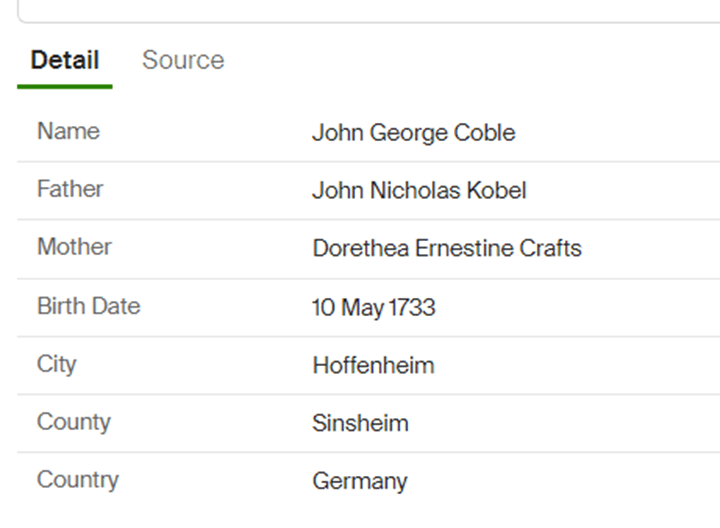Click mother's name Dorethea Ernestine Crafts
The image size is (720, 528).
pyautogui.click(x=446, y=248)
